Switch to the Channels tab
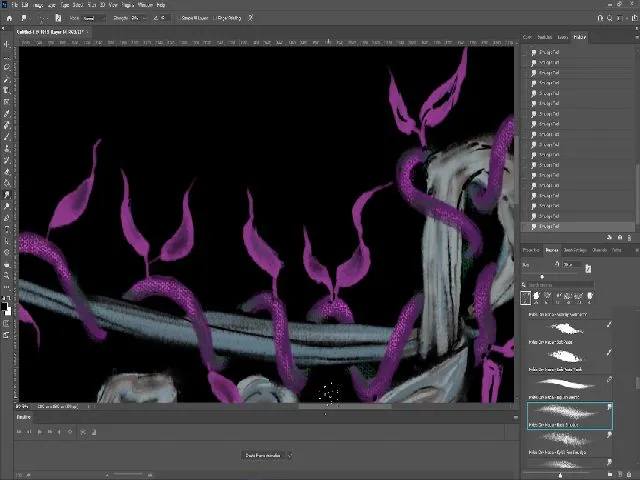640x480 pixels. point(599,250)
